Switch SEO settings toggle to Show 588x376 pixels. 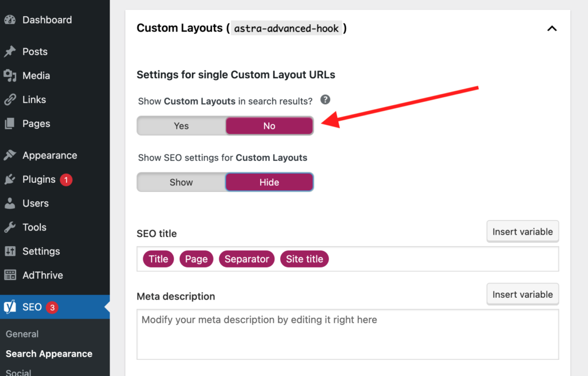[181, 182]
